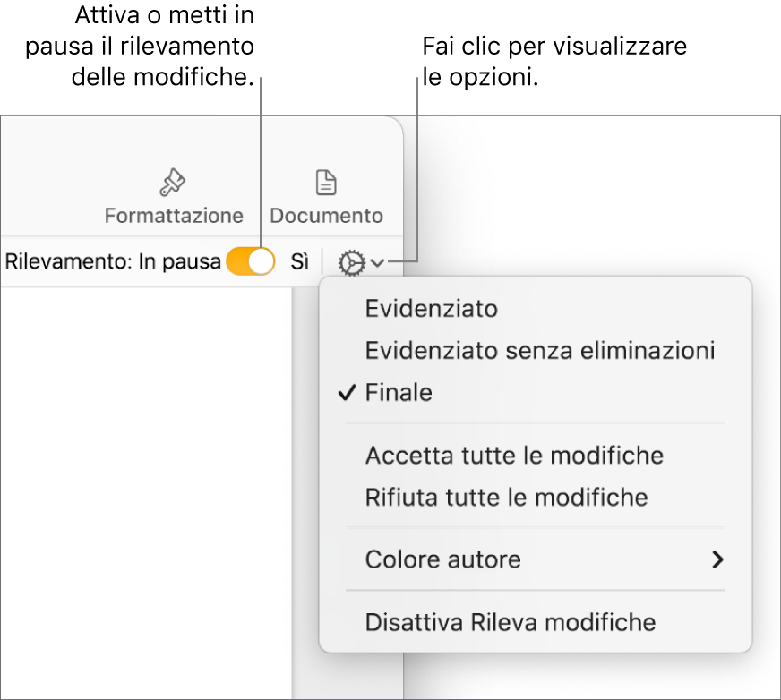Select the Finale menu option
This screenshot has height=700, width=781.
(x=399, y=392)
